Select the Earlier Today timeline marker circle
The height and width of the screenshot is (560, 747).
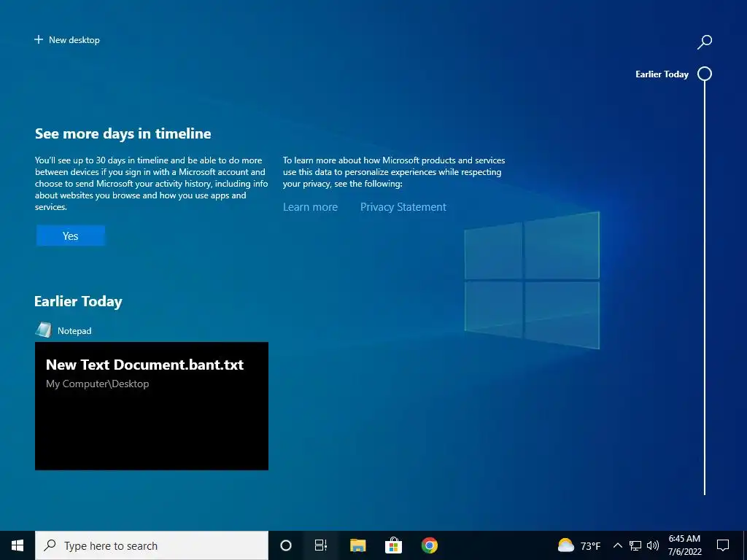point(705,74)
